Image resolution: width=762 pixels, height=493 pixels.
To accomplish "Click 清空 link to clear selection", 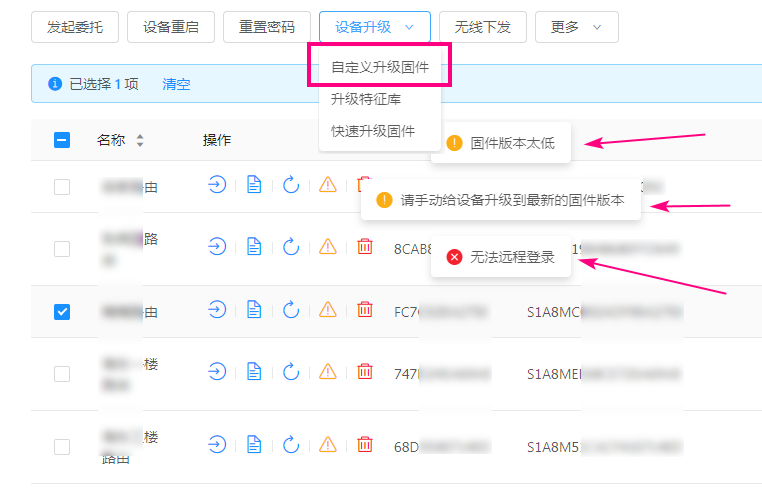I will (x=176, y=85).
